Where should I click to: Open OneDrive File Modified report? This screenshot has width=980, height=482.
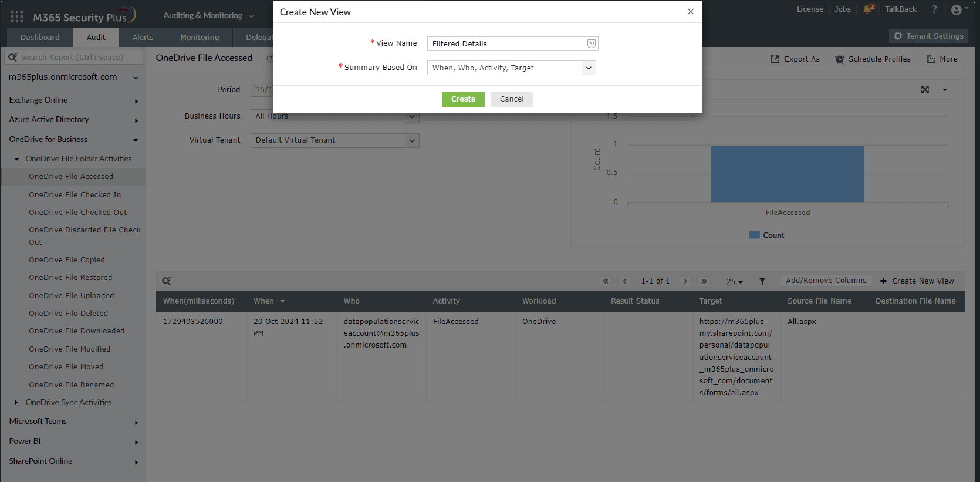69,349
